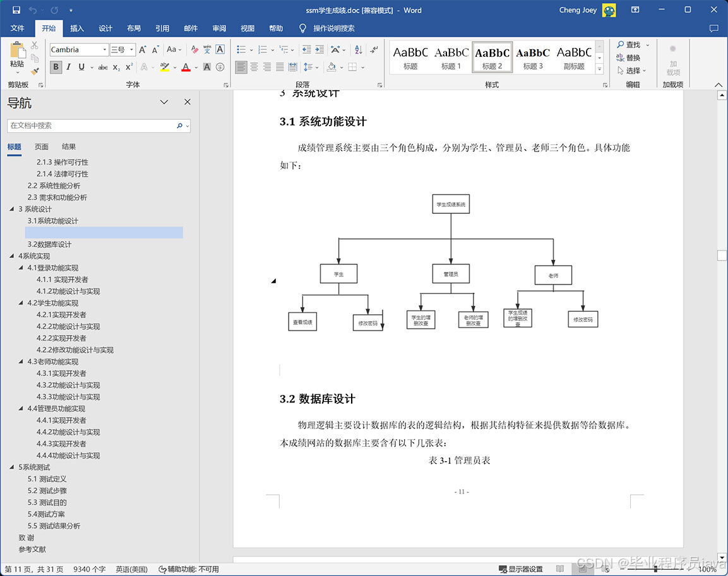Apply the 标题 1 style
The height and width of the screenshot is (576, 728).
pos(451,57)
